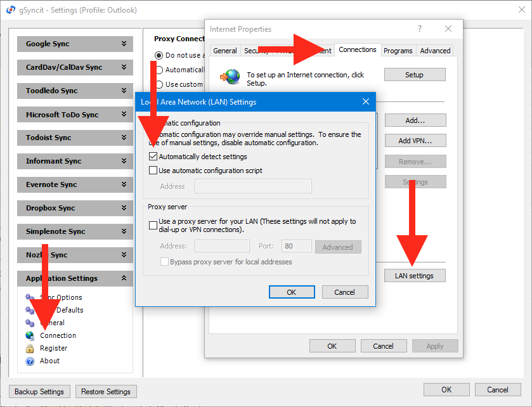The width and height of the screenshot is (532, 407).
Task: Toggle Bypass proxy server for local addresses
Action: click(165, 262)
